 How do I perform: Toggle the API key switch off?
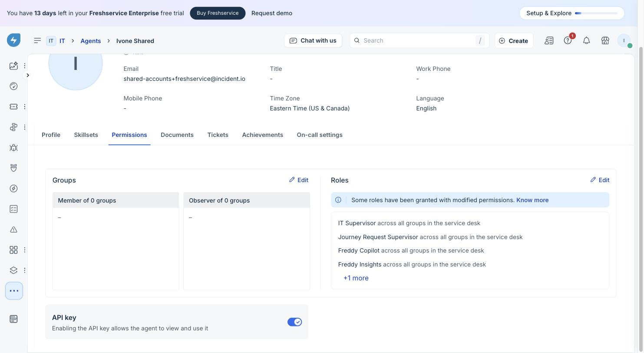click(294, 322)
